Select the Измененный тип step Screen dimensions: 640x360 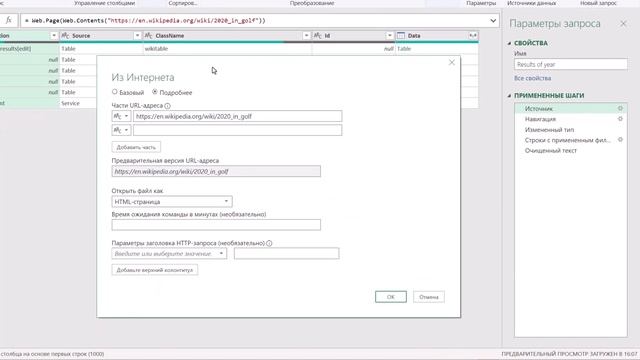tap(571, 130)
